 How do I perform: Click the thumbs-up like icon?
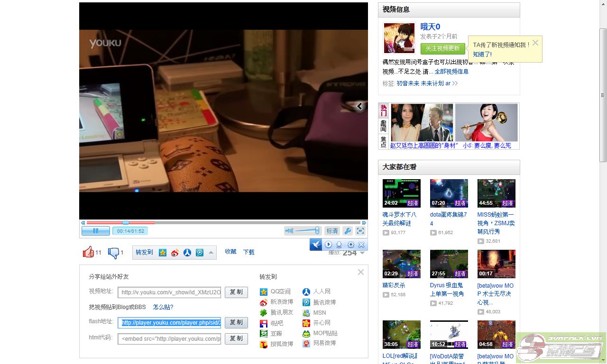click(x=88, y=252)
